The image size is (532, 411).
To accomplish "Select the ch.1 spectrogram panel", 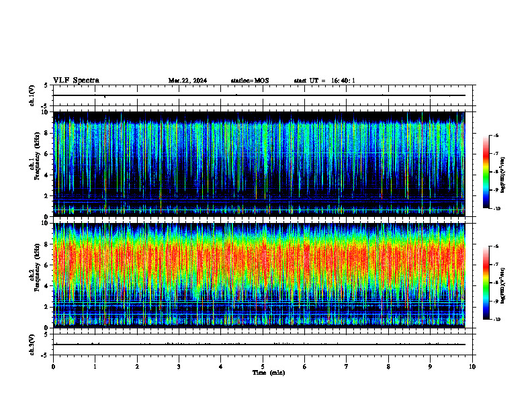I will [x=259, y=164].
